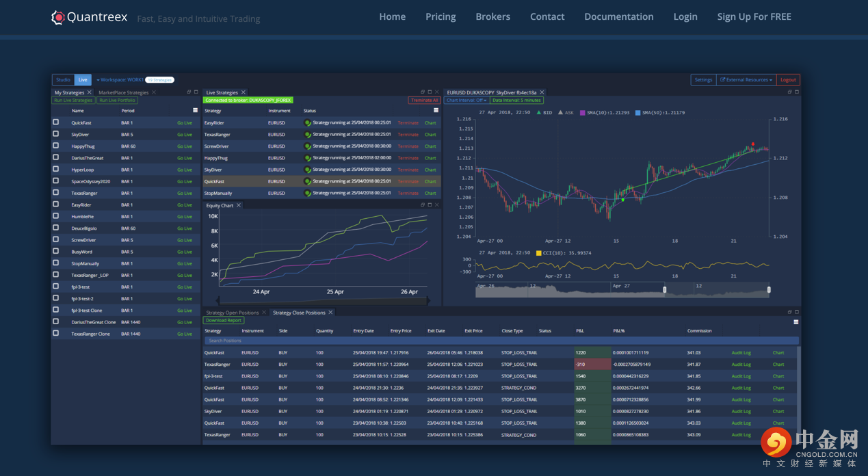
Task: Close the Equity Chart tab
Action: coord(239,205)
